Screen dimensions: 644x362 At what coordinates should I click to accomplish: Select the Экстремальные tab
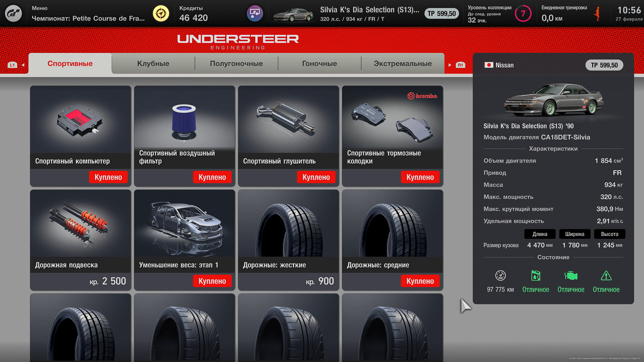(403, 64)
